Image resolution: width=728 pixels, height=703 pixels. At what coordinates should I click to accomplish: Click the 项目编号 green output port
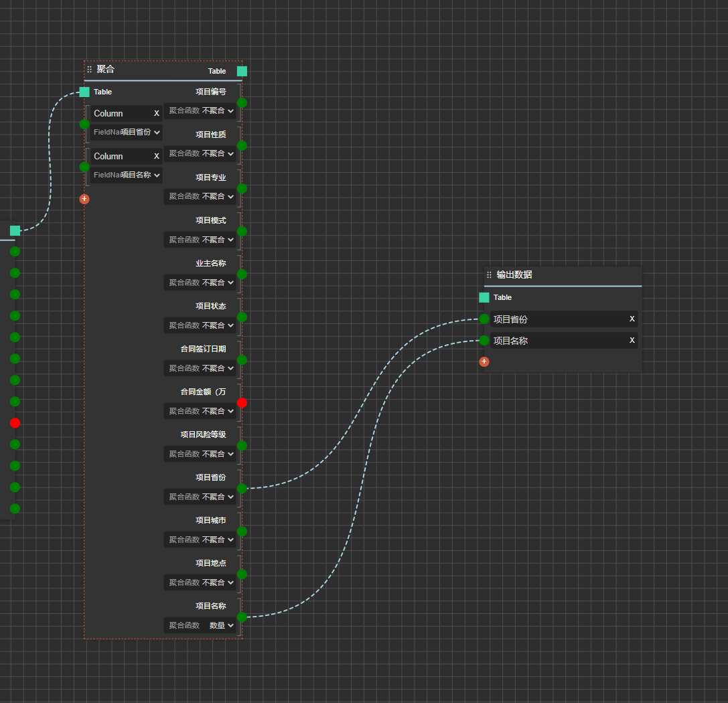(242, 102)
